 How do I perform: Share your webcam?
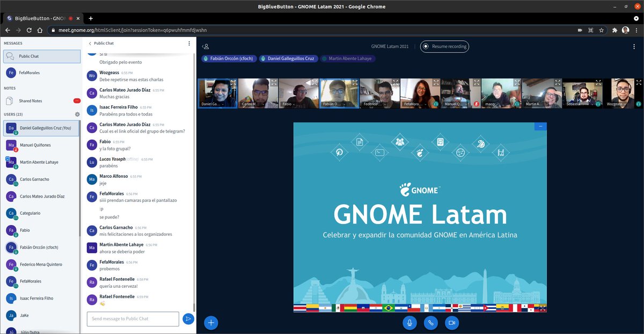point(451,323)
